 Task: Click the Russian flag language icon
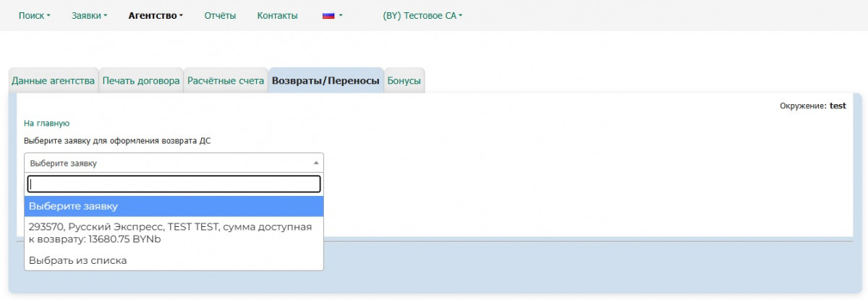click(328, 16)
